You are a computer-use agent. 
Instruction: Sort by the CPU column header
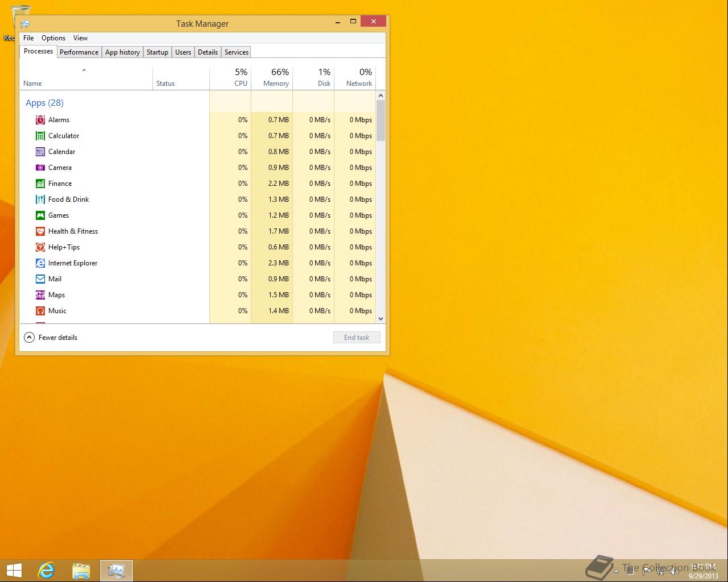(230, 78)
